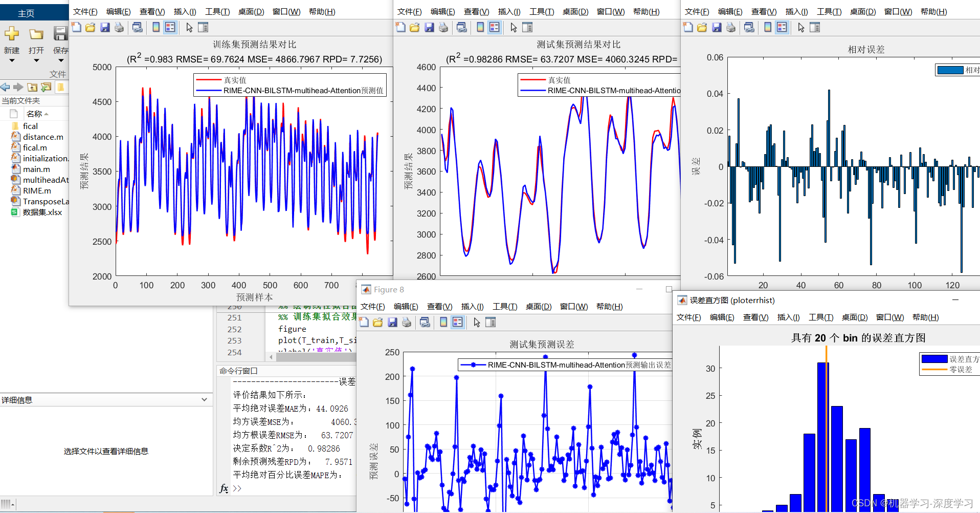Toggle Insert Legend in the training figure toolbar

coord(170,27)
